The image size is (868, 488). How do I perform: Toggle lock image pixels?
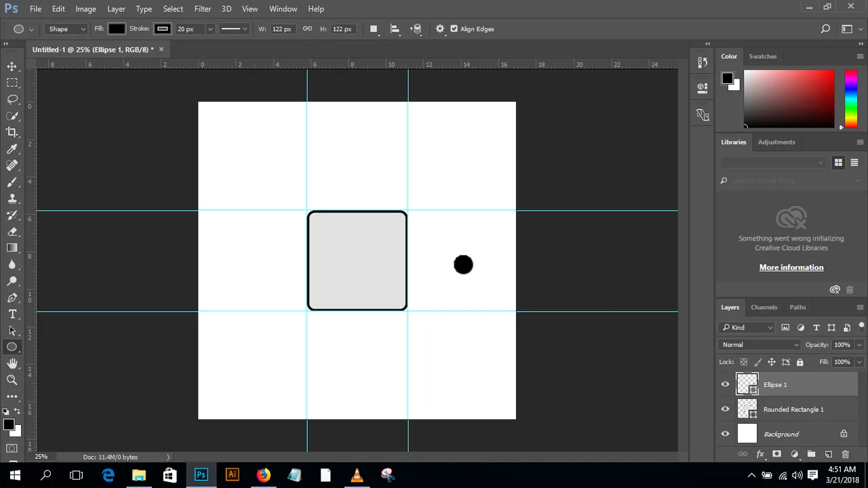(758, 362)
